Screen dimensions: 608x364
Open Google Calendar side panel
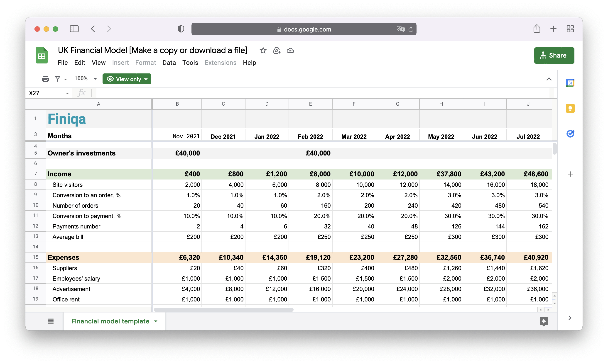pos(570,83)
